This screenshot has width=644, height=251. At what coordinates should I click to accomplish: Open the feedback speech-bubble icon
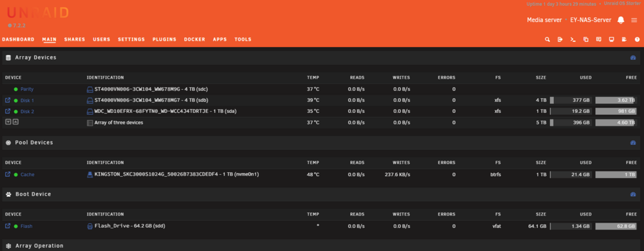coord(599,39)
